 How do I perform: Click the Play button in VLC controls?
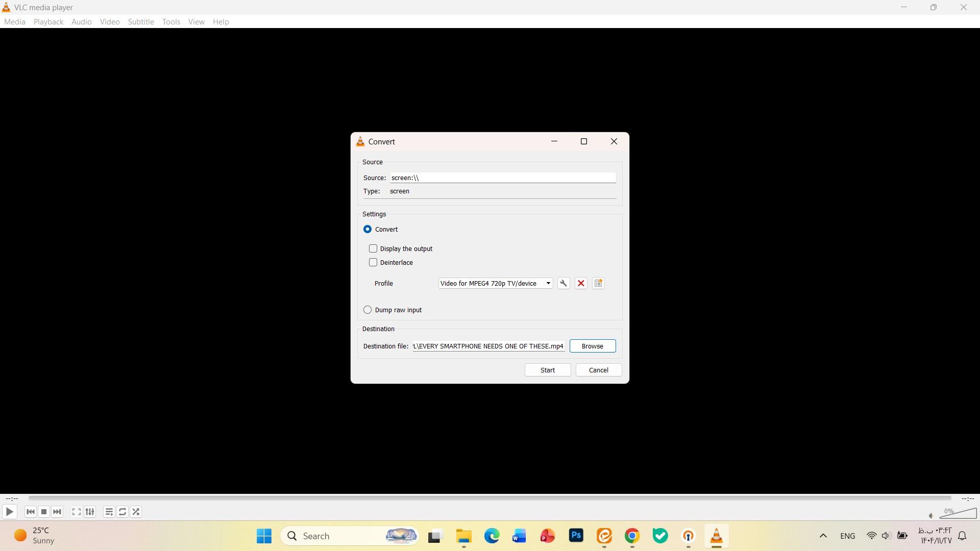(9, 512)
